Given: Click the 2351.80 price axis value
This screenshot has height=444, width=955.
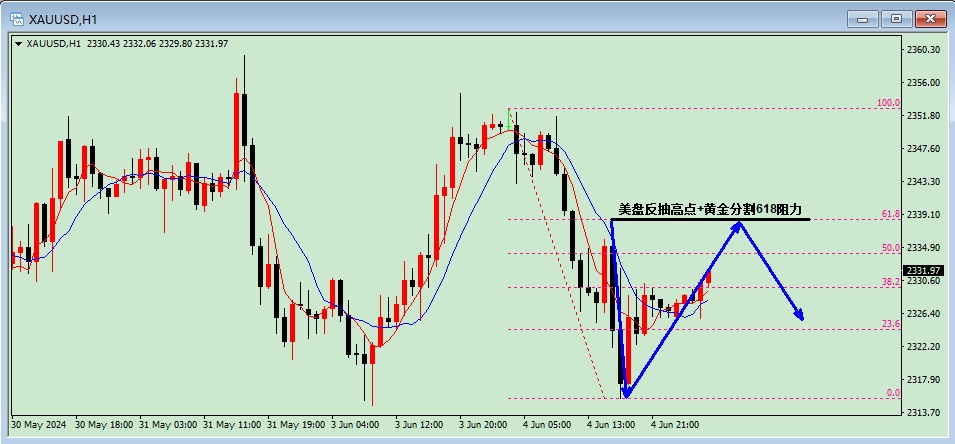Looking at the screenshot, I should click(923, 115).
